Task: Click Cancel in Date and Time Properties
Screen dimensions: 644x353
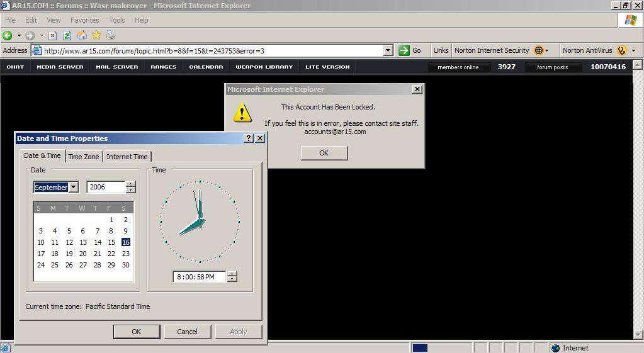Action: pos(188,332)
